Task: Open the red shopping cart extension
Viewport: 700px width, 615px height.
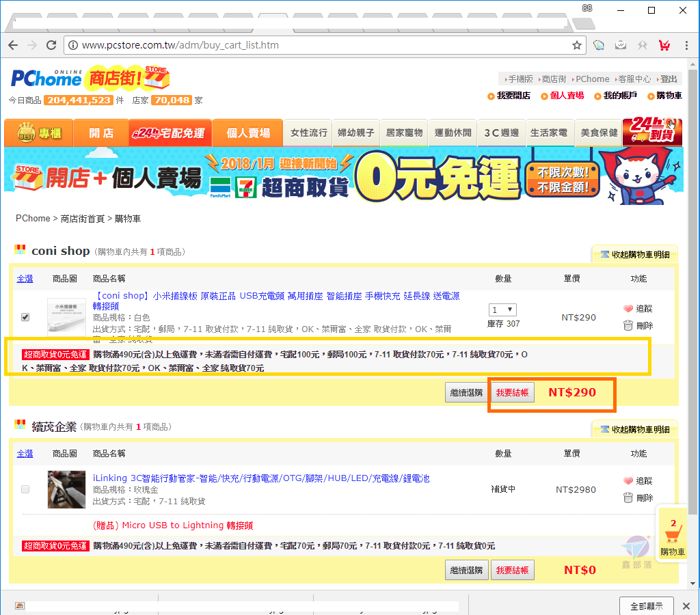Action: 664,45
